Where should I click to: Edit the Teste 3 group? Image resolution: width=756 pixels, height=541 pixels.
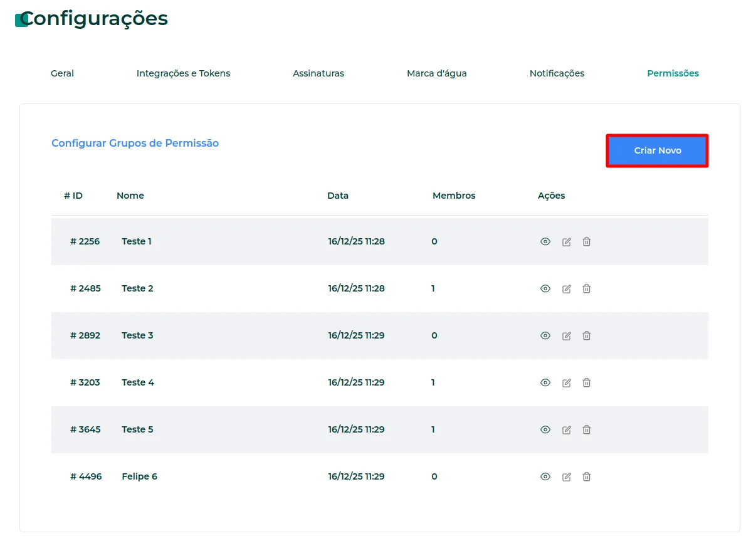(x=567, y=335)
